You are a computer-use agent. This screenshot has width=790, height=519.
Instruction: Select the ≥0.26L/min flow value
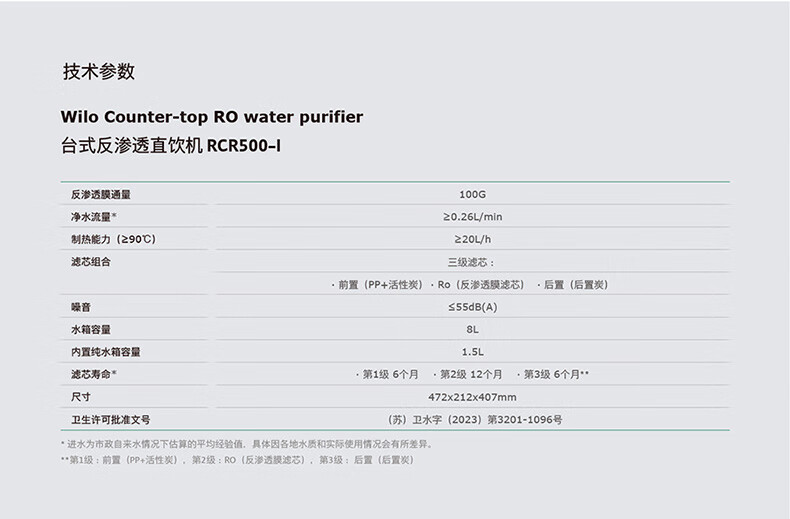pos(472,216)
